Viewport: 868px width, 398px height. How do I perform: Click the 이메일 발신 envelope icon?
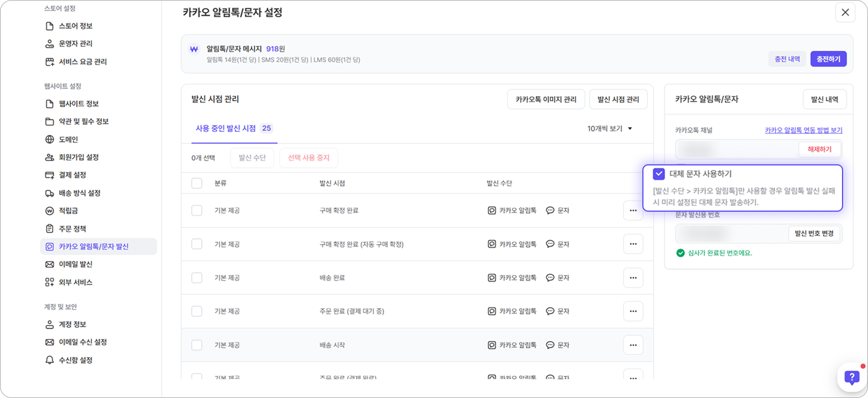pos(49,264)
